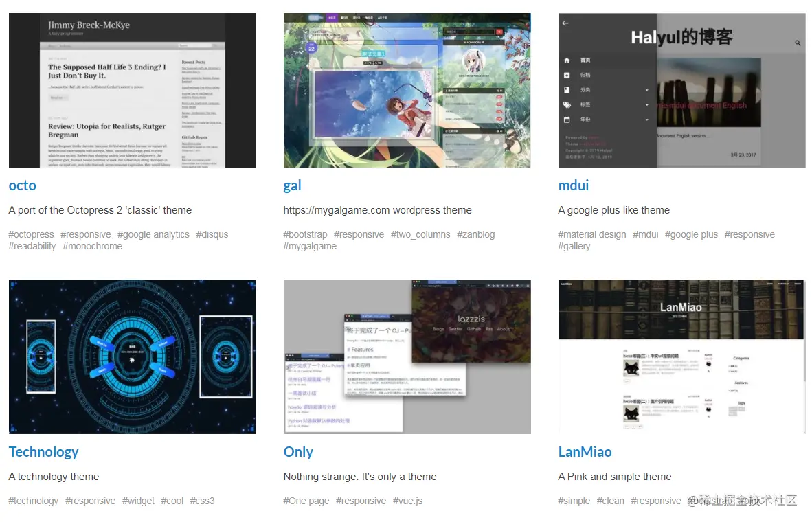
Task: Click the LanMiao theme title link
Action: (x=585, y=452)
